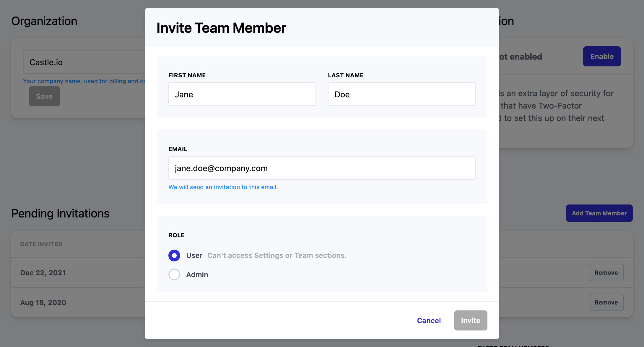Click the Admin role label
Image resolution: width=644 pixels, height=347 pixels.
[197, 274]
